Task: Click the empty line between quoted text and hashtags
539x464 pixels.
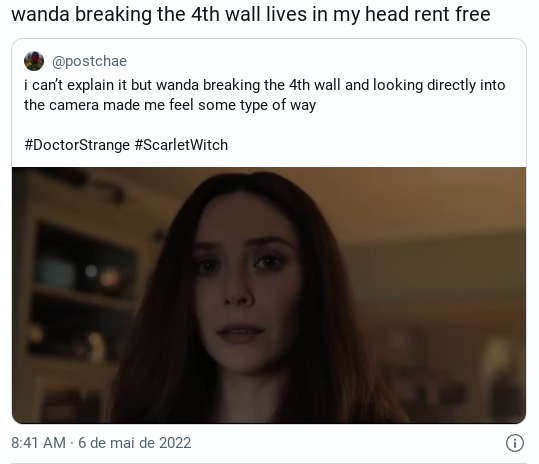Action: 269,125
